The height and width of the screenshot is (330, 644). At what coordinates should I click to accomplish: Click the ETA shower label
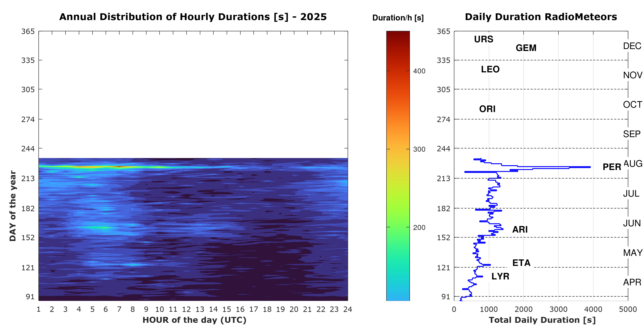tap(521, 263)
